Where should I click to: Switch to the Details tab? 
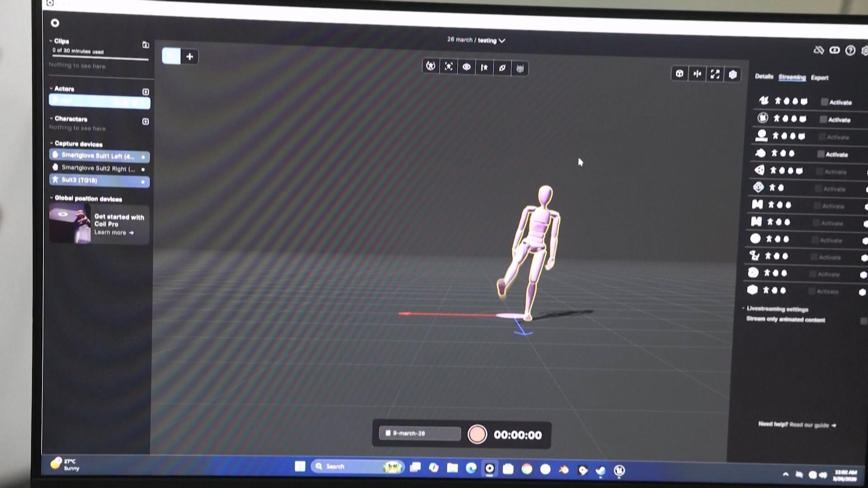point(764,76)
